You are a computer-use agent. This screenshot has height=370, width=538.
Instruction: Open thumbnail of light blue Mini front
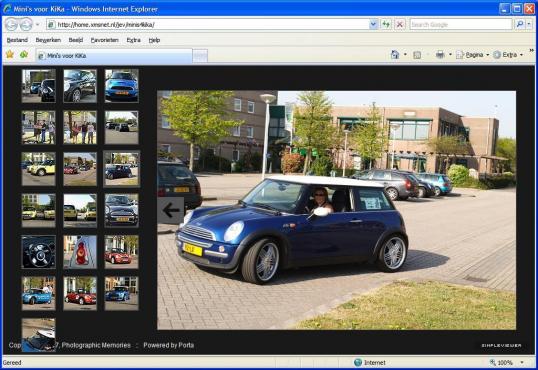click(x=121, y=86)
